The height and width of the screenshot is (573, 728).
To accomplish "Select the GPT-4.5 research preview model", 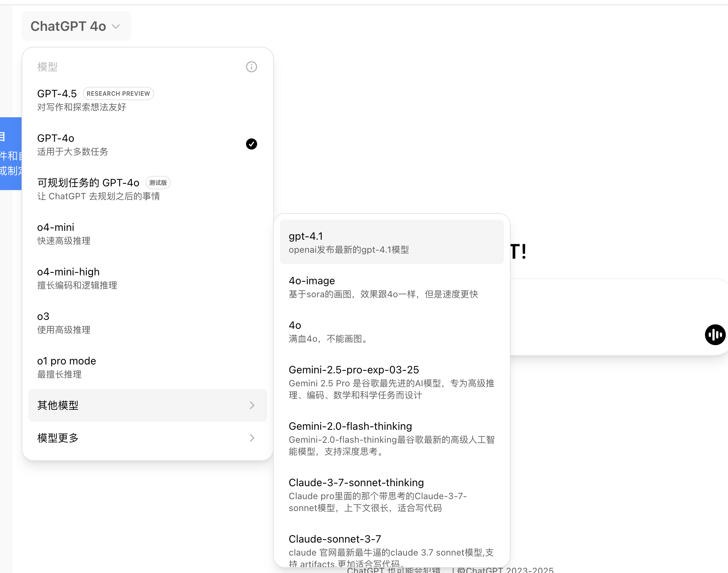I will click(x=148, y=100).
